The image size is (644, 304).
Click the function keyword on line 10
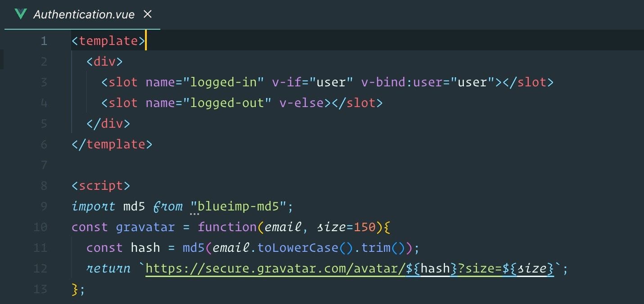click(x=227, y=227)
